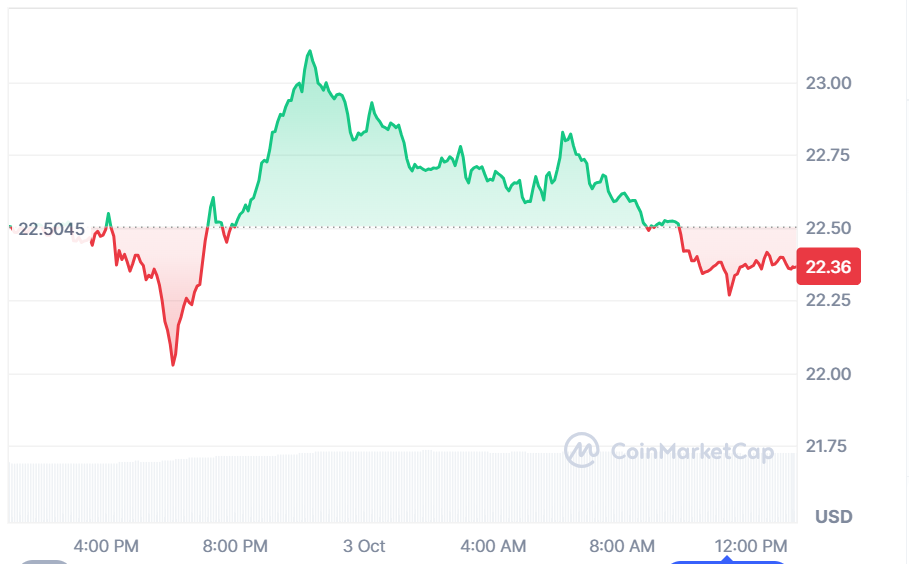
Task: Click the blue button below 12:00 PM
Action: [727, 561]
